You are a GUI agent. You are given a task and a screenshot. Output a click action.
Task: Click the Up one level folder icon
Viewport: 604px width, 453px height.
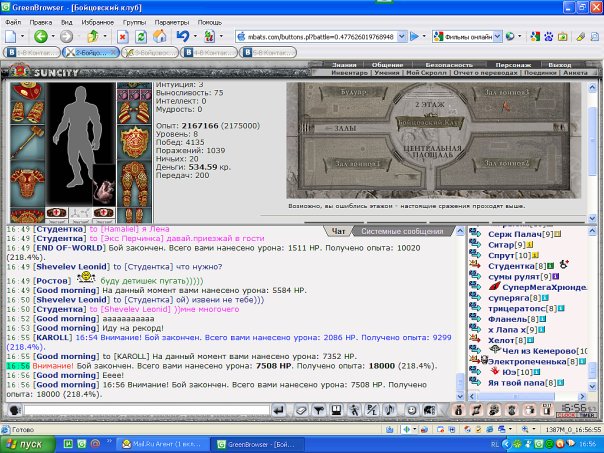click(x=92, y=37)
